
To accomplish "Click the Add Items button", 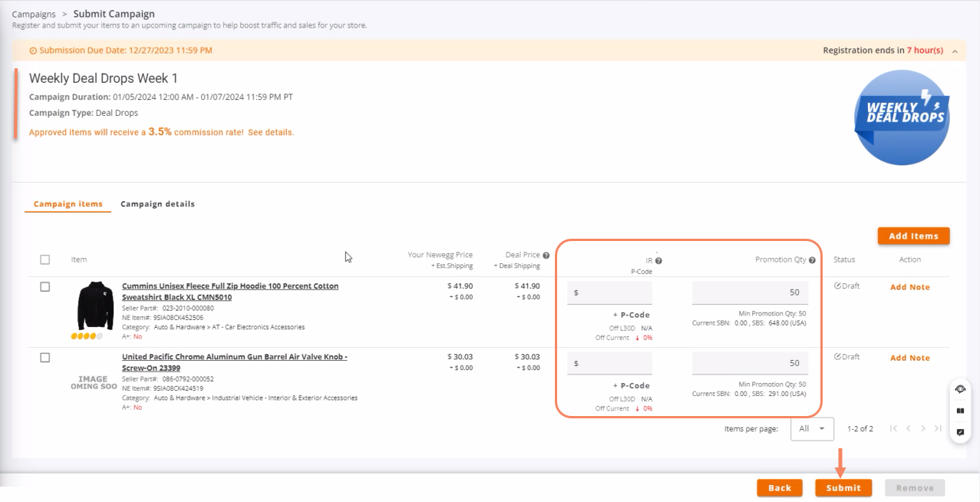I will click(x=913, y=236).
